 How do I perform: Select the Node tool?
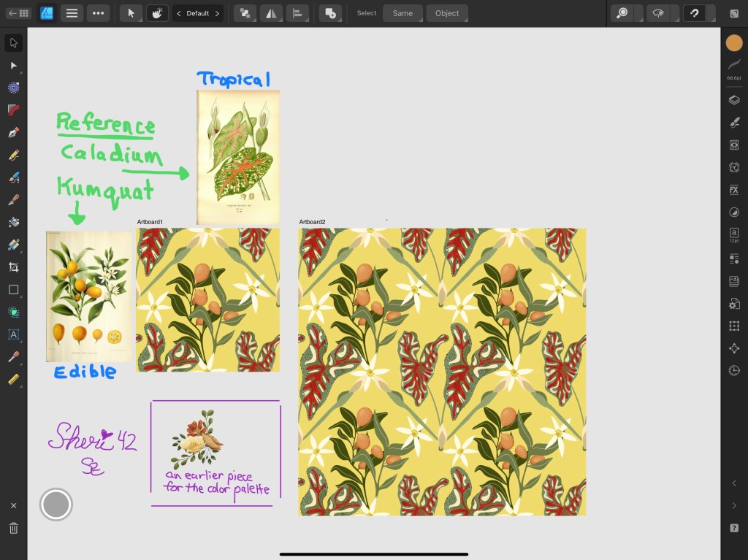(x=13, y=66)
